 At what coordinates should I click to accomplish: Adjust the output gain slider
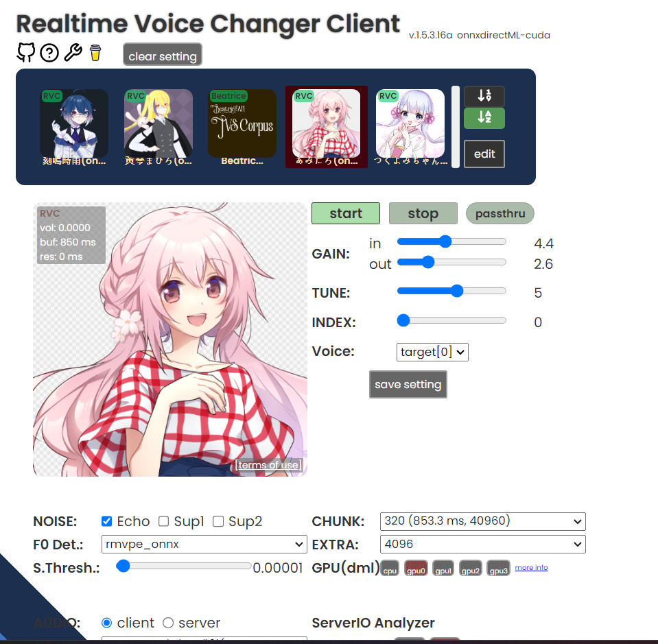tap(451, 262)
